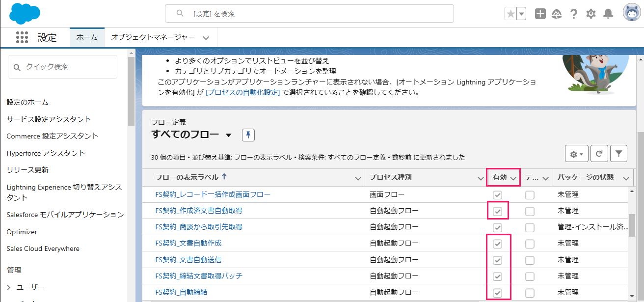Open the プロセスの自動化設定 link
This screenshot has width=644, height=302.
242,92
